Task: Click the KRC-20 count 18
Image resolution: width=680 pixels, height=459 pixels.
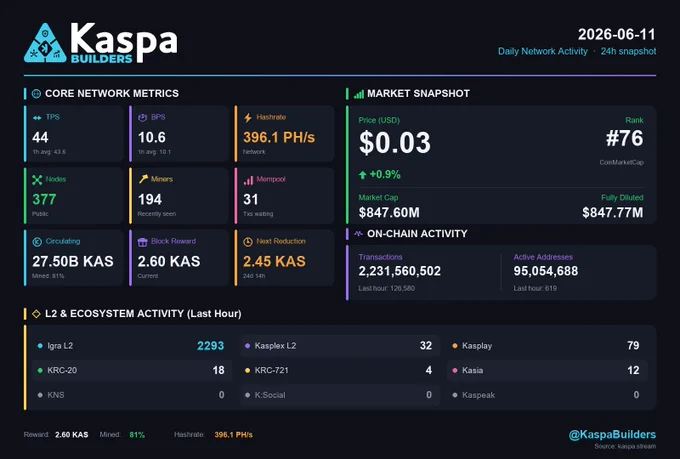Action: click(x=219, y=370)
